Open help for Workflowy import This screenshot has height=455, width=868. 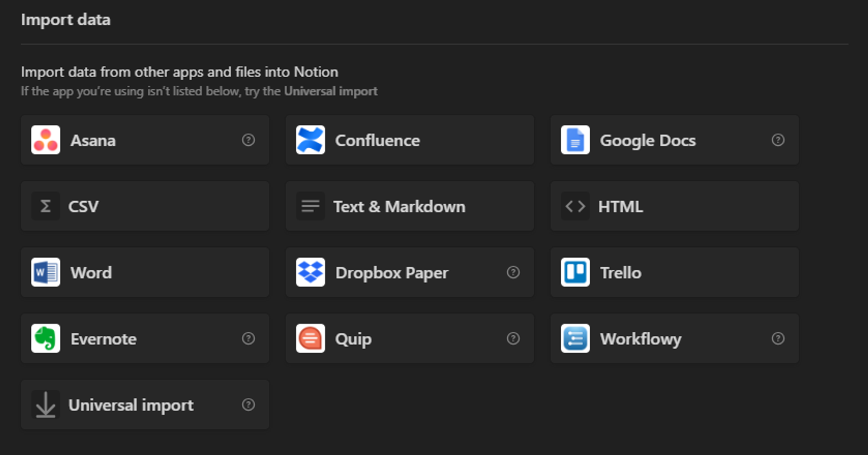click(778, 338)
